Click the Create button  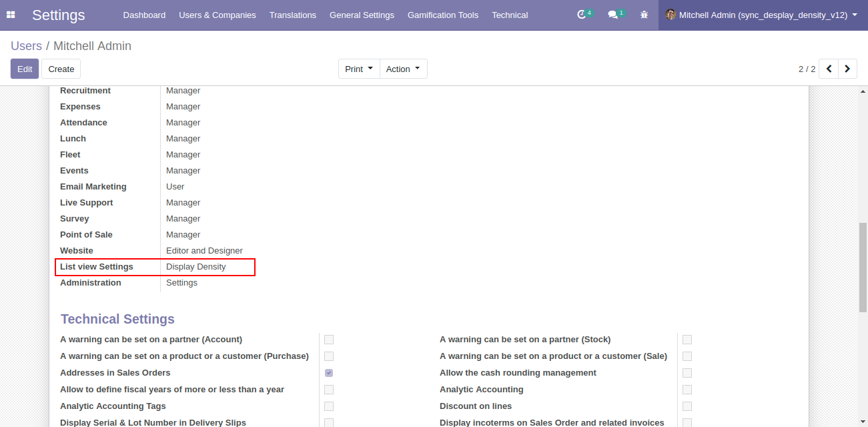coord(61,69)
